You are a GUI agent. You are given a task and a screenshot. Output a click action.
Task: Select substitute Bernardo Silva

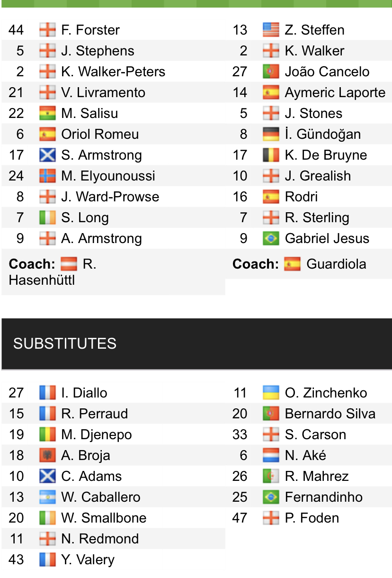coord(330,414)
